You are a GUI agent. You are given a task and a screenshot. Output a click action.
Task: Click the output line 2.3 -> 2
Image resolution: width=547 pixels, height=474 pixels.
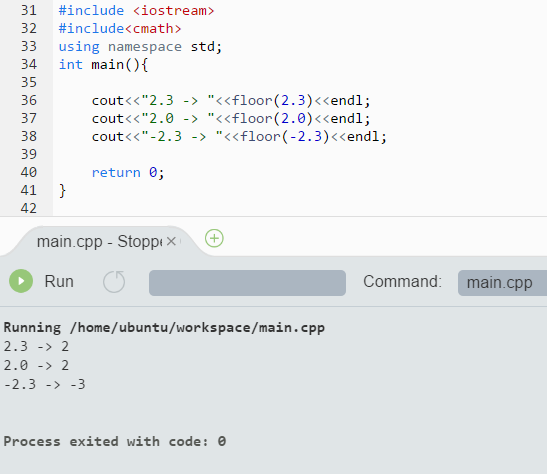[x=36, y=347]
